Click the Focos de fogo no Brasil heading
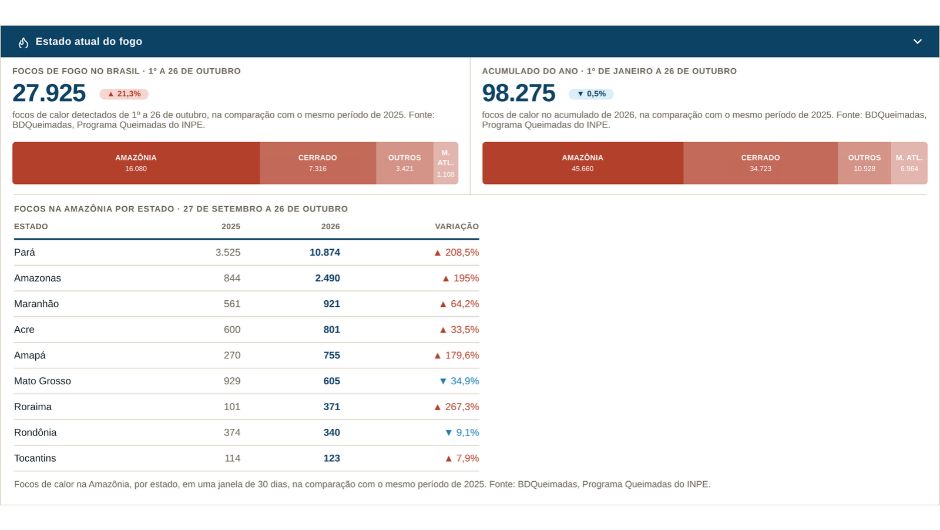The image size is (940, 530). pyautogui.click(x=126, y=71)
